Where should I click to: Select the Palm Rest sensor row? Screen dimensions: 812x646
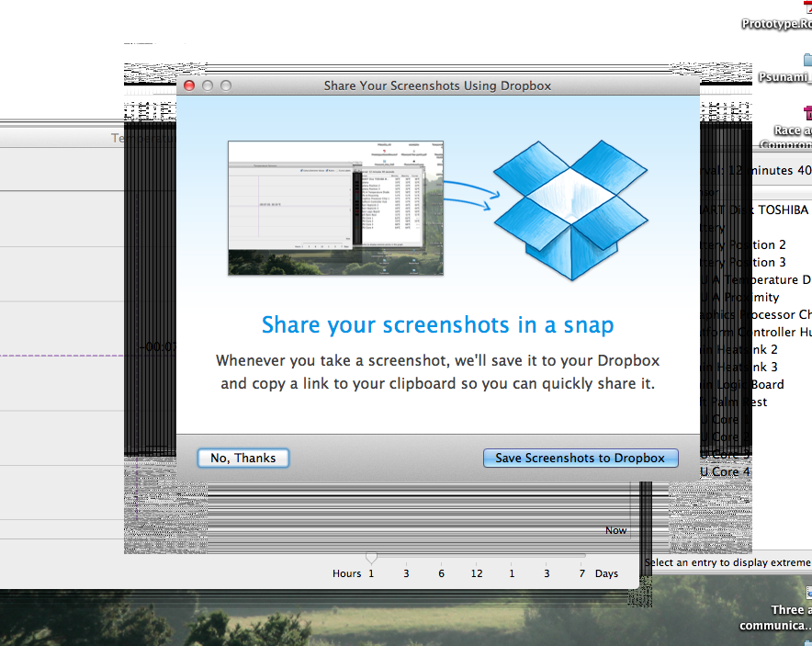756,402
